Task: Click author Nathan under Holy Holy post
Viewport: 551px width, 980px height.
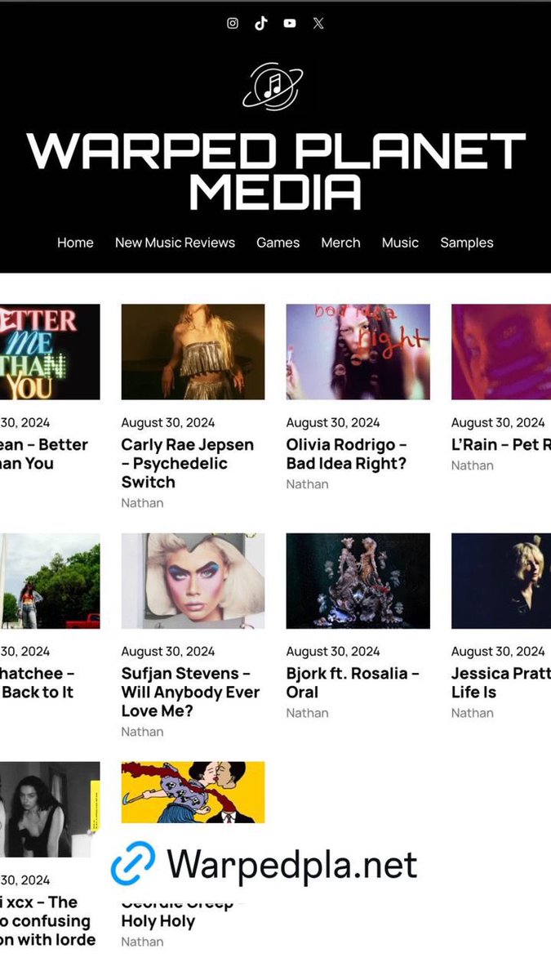Action: (142, 942)
